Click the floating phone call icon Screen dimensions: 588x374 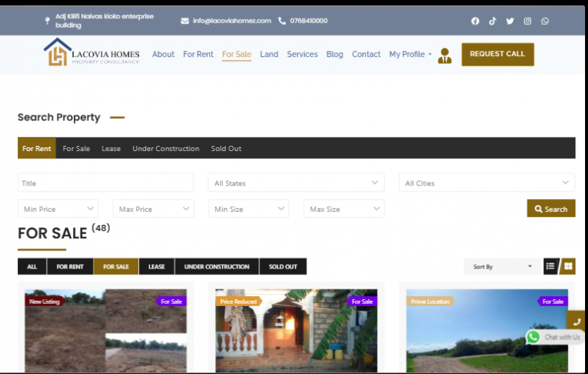pos(576,322)
